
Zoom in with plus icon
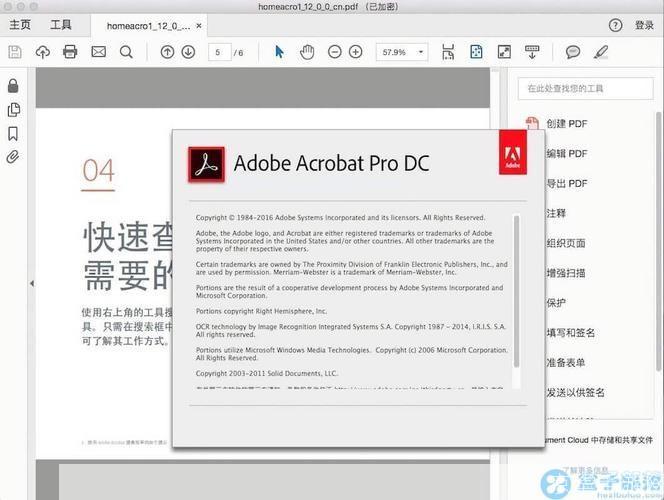pos(355,52)
